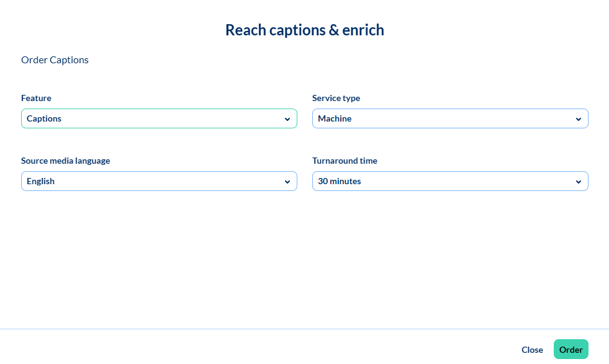
Task: Click the selected "English" language value
Action: coord(40,181)
